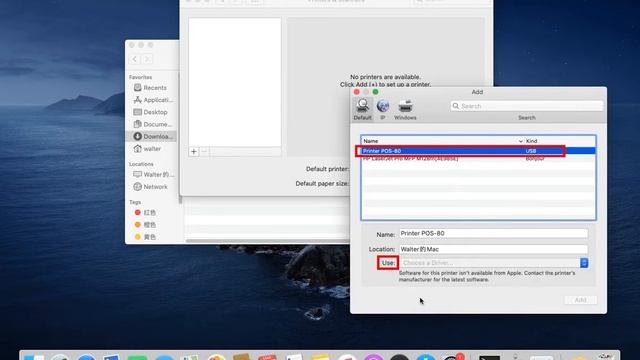Open Downloads in the Finder sidebar
Viewport: 640px width, 360px height.
pos(152,136)
